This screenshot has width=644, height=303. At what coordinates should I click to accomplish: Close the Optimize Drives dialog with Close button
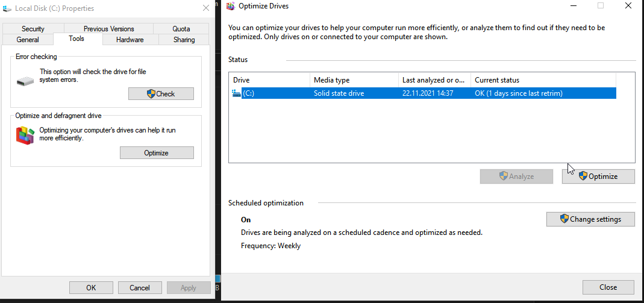click(608, 287)
